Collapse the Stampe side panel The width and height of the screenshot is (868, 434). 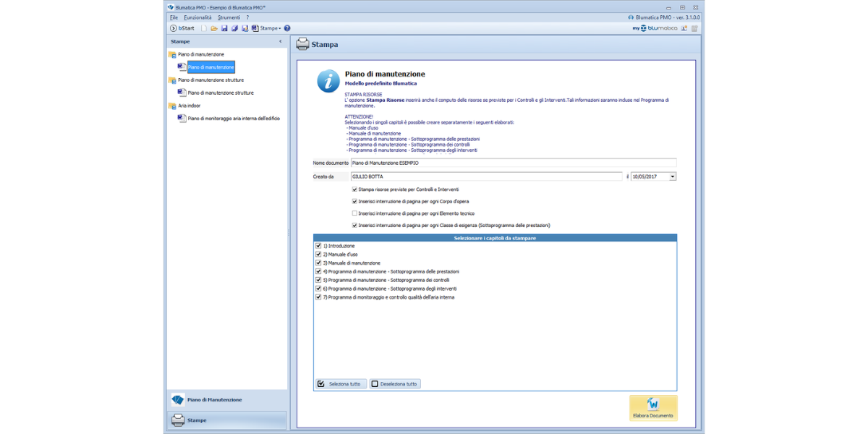click(281, 42)
